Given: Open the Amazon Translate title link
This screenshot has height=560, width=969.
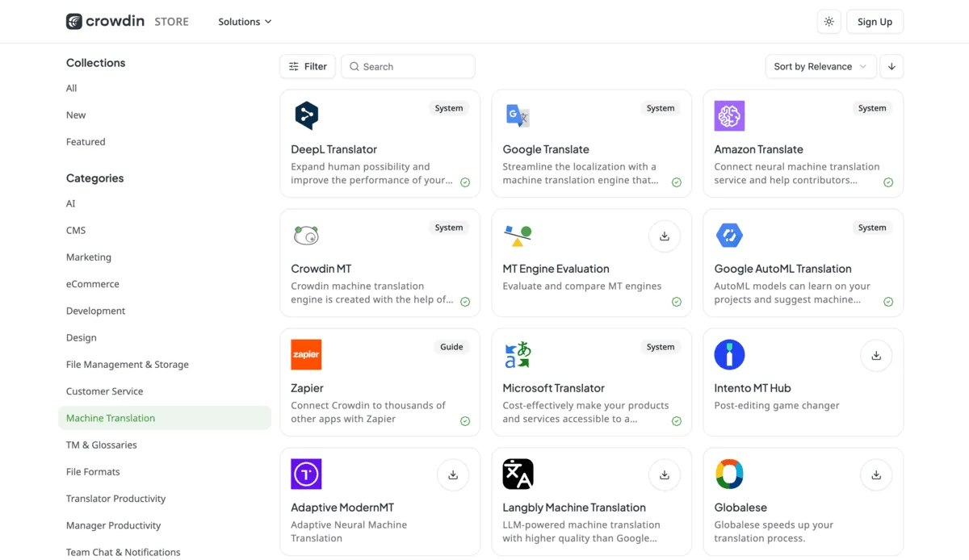Looking at the screenshot, I should 758,149.
